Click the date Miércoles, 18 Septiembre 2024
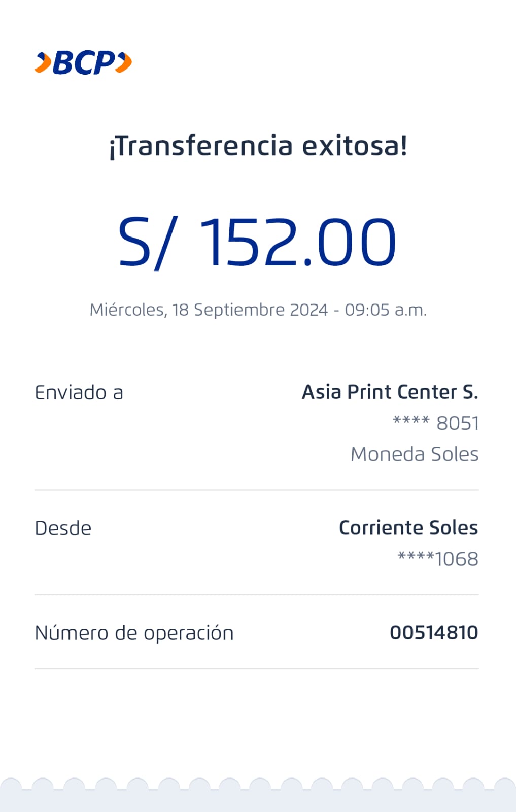The width and height of the screenshot is (516, 812). tap(209, 310)
